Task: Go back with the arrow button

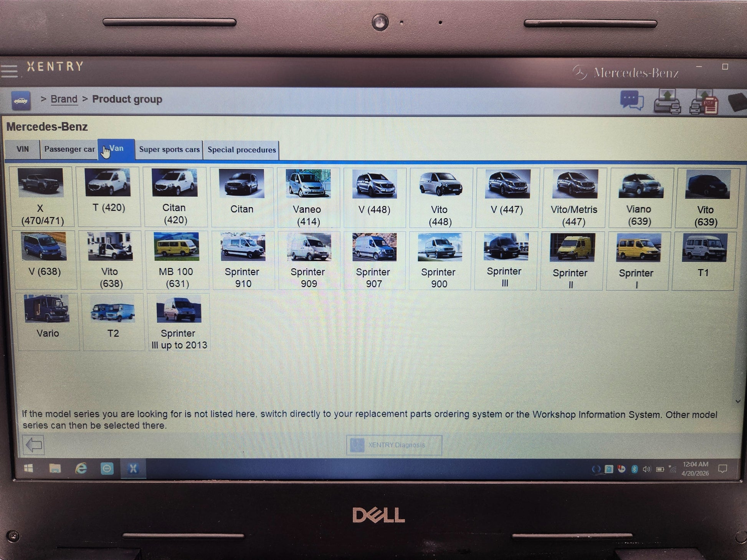Action: [x=33, y=445]
